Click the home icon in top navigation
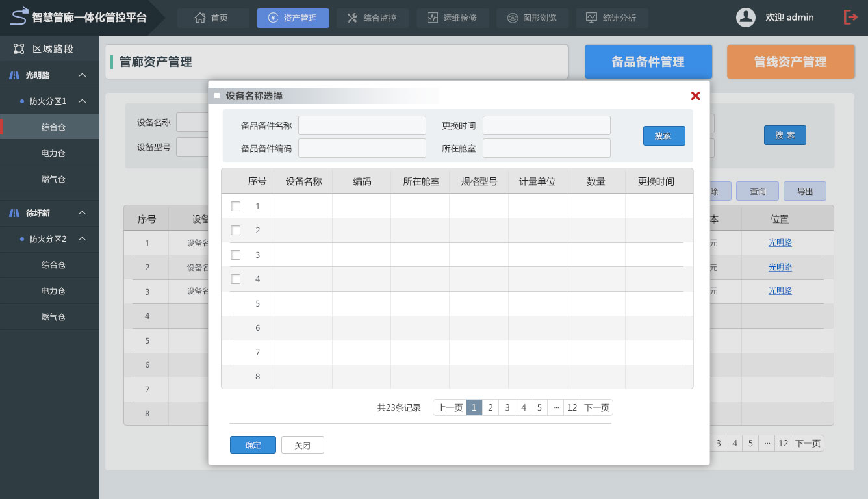 [x=200, y=18]
